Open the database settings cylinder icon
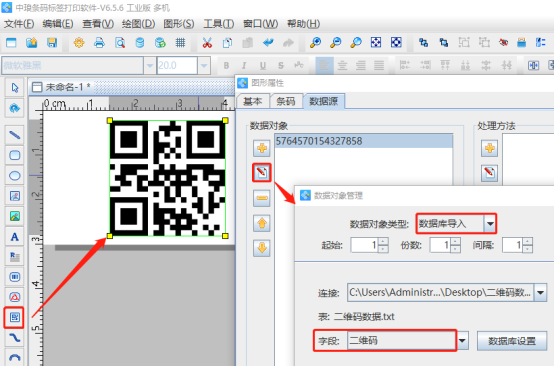The width and height of the screenshot is (554, 366). (x=140, y=43)
